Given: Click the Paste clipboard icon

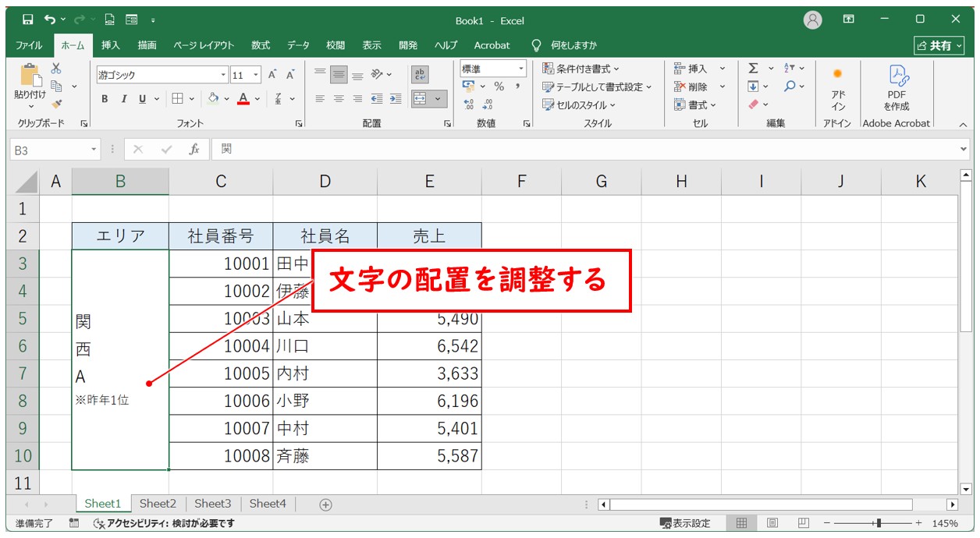Looking at the screenshot, I should tap(30, 76).
